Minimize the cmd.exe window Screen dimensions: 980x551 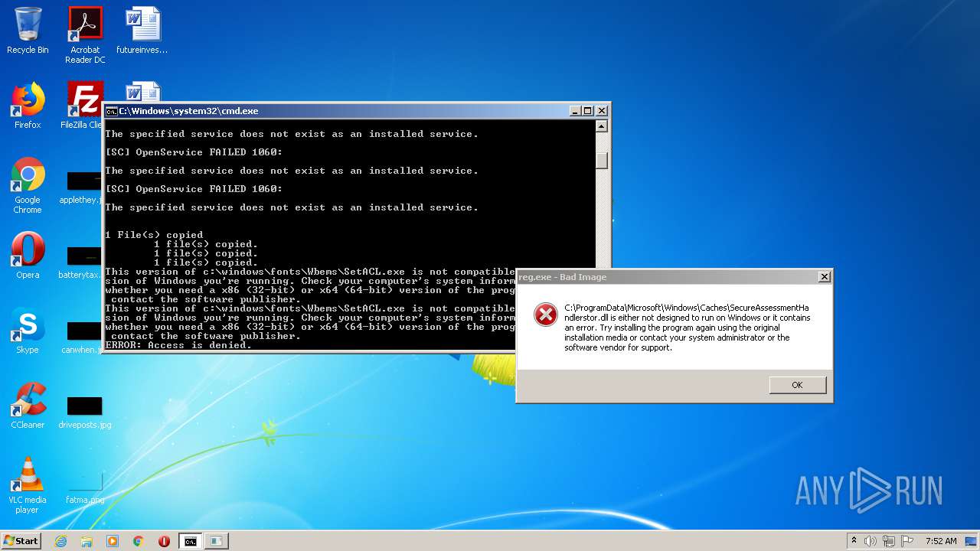click(575, 111)
